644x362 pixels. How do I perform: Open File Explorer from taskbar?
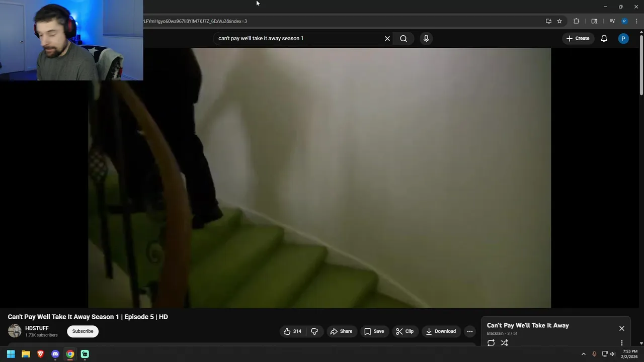click(x=26, y=354)
